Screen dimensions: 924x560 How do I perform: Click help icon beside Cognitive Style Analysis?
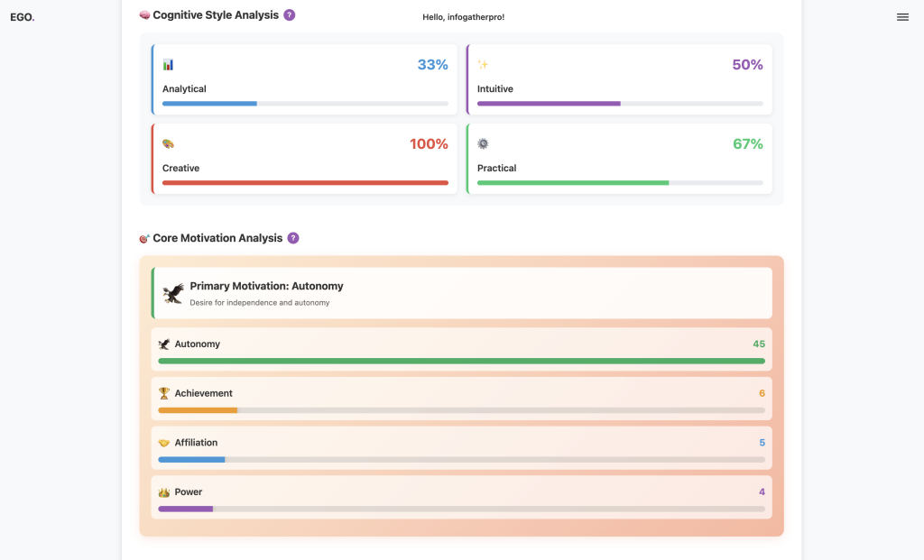289,15
